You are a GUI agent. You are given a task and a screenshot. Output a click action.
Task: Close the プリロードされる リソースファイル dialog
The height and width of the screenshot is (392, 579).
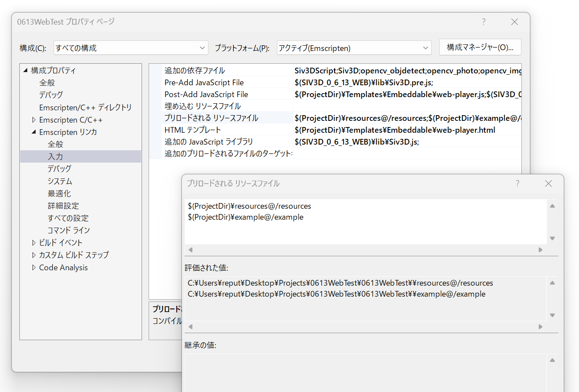(548, 184)
